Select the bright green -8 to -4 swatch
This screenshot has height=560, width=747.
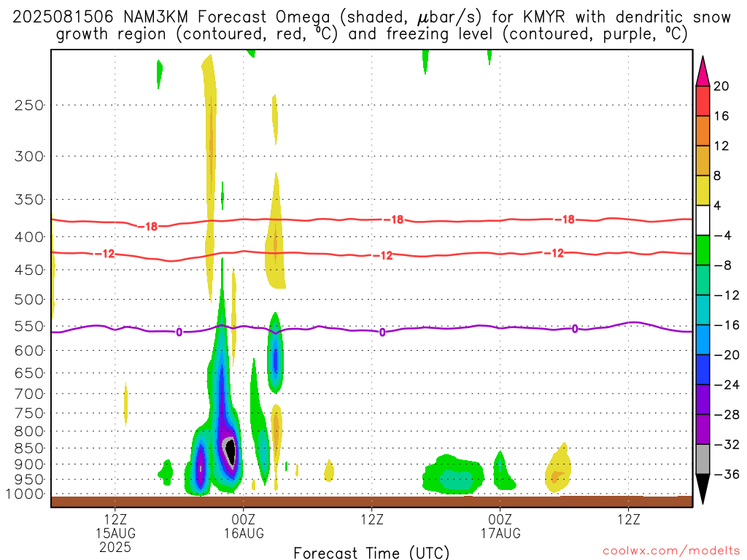(x=703, y=251)
